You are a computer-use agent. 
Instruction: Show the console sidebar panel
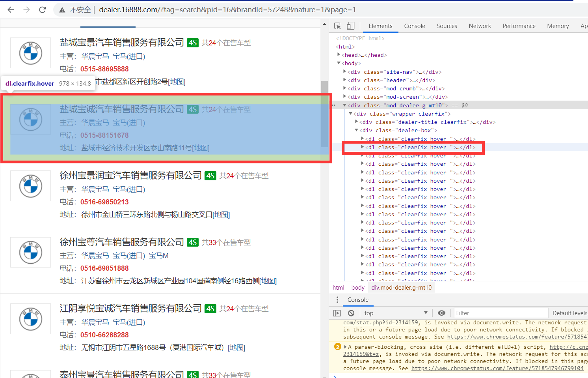(337, 313)
